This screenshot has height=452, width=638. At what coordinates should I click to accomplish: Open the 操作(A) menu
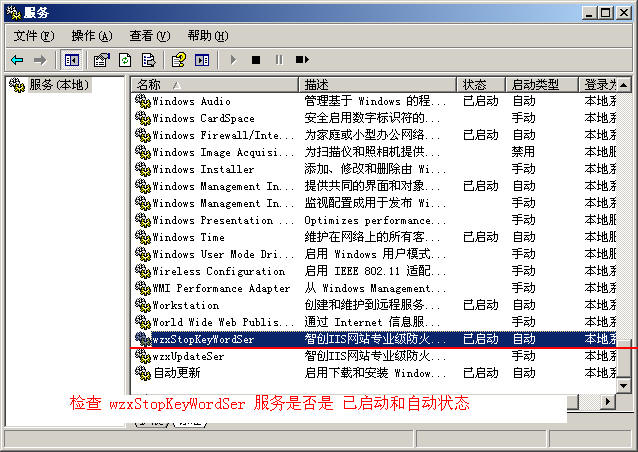[x=92, y=36]
